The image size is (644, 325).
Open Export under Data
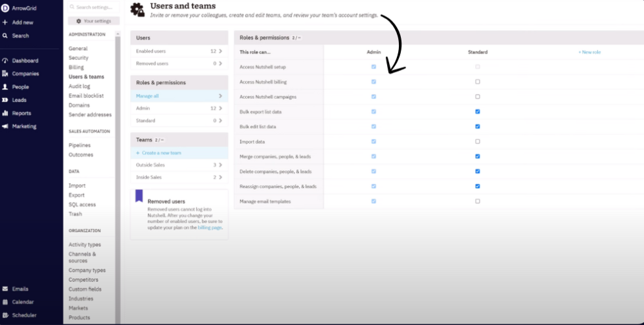[76, 195]
